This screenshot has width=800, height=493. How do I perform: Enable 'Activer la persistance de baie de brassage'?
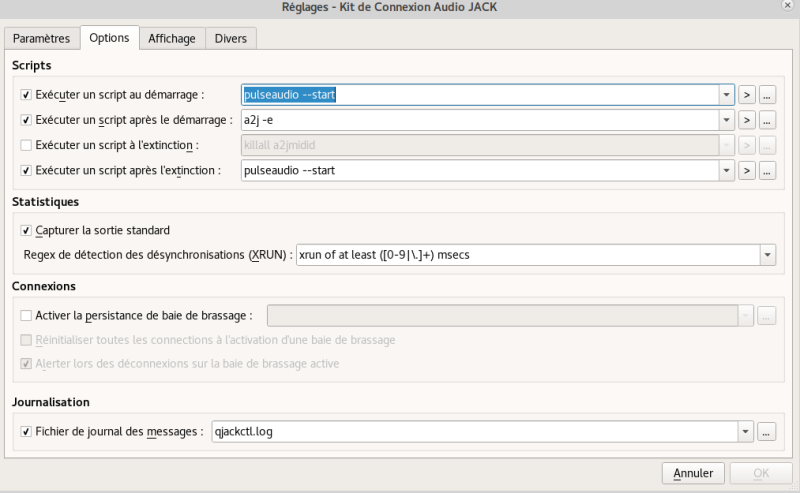pos(26,316)
